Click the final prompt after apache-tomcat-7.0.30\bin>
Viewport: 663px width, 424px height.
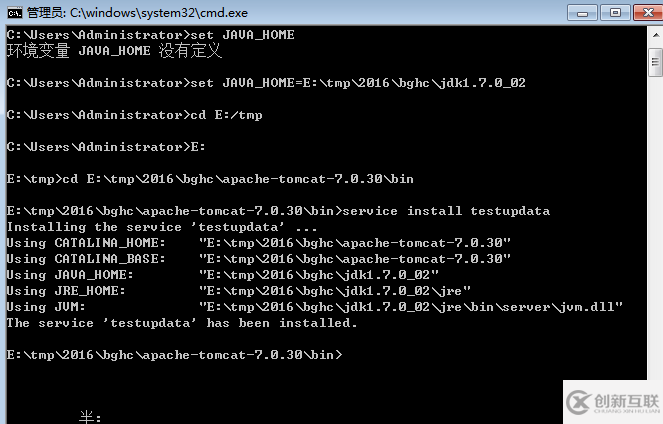[174, 355]
